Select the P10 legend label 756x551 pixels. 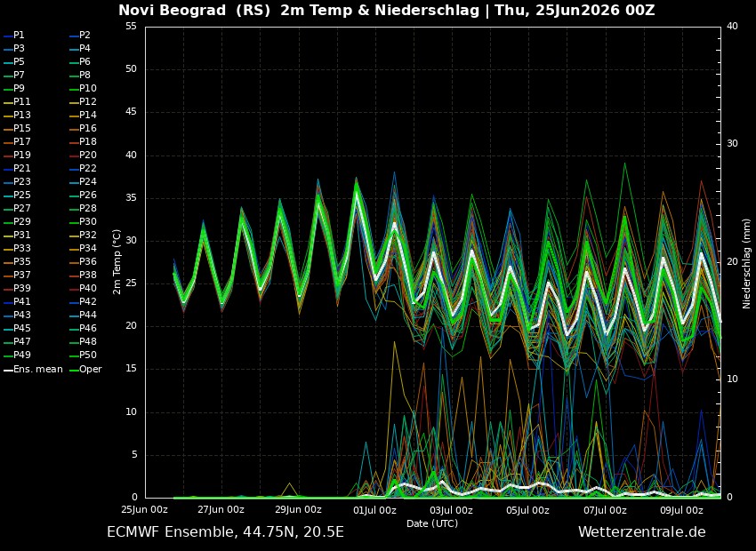[88, 88]
